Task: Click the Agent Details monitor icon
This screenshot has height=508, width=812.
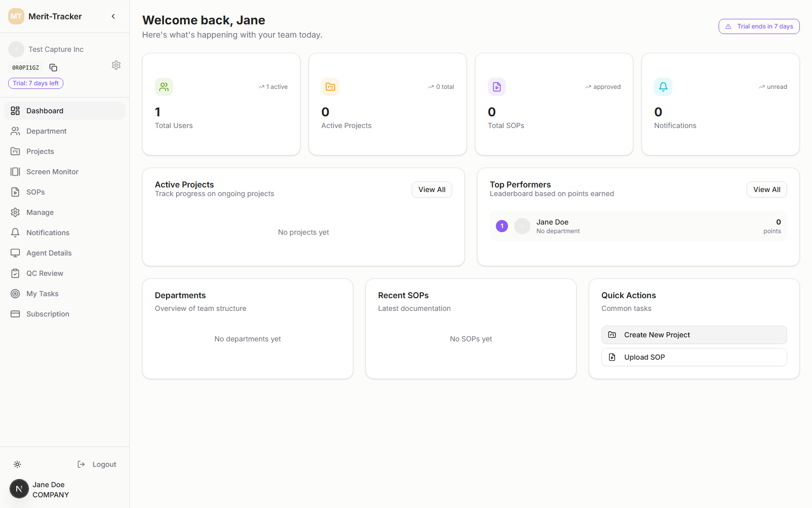Action: coord(15,253)
